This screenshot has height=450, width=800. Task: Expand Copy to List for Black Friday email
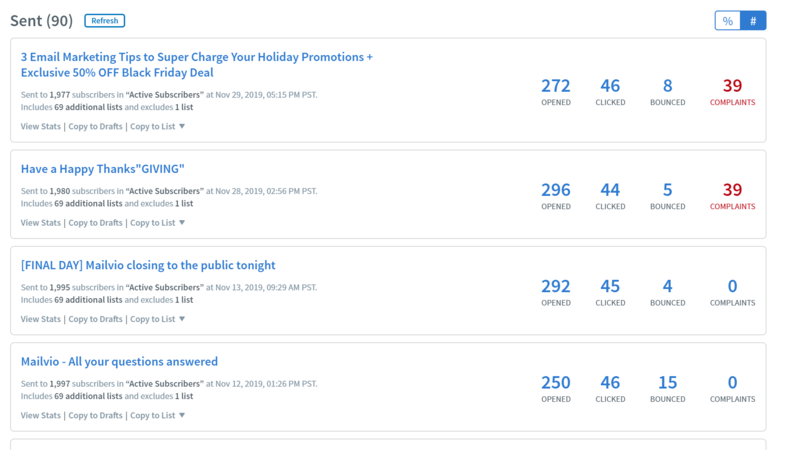click(158, 126)
